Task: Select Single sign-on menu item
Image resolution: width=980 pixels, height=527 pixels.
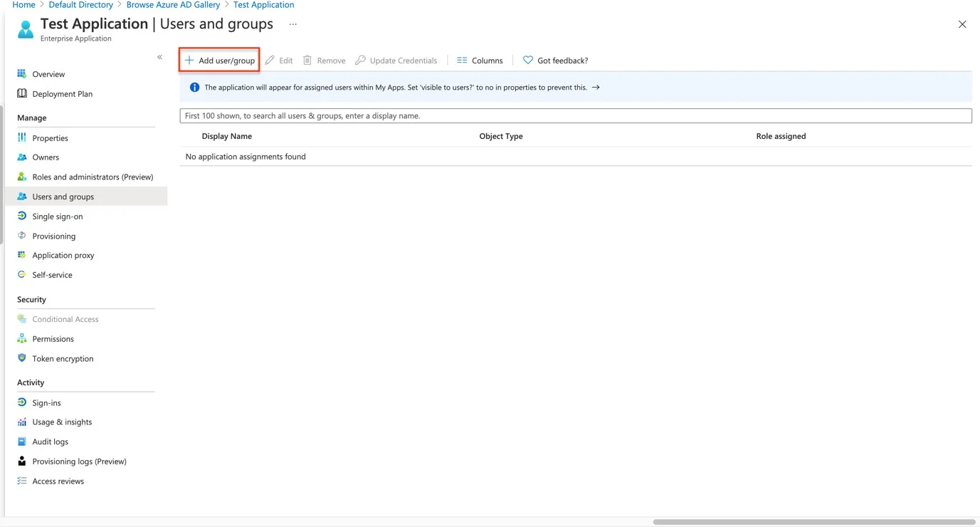Action: 58,216
